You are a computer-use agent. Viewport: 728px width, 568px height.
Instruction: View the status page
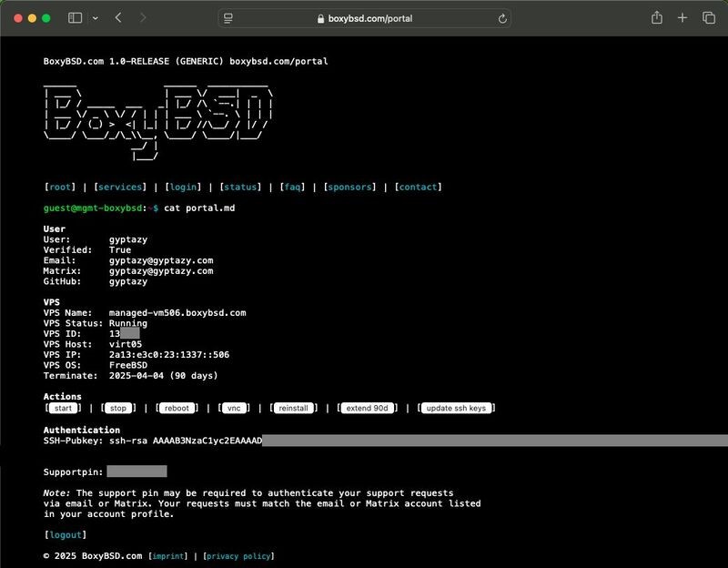240,188
